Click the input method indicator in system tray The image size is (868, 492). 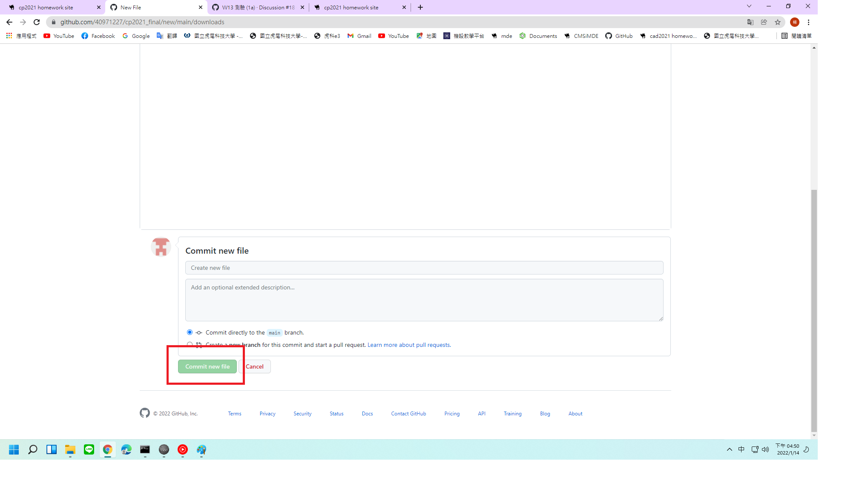tap(742, 449)
